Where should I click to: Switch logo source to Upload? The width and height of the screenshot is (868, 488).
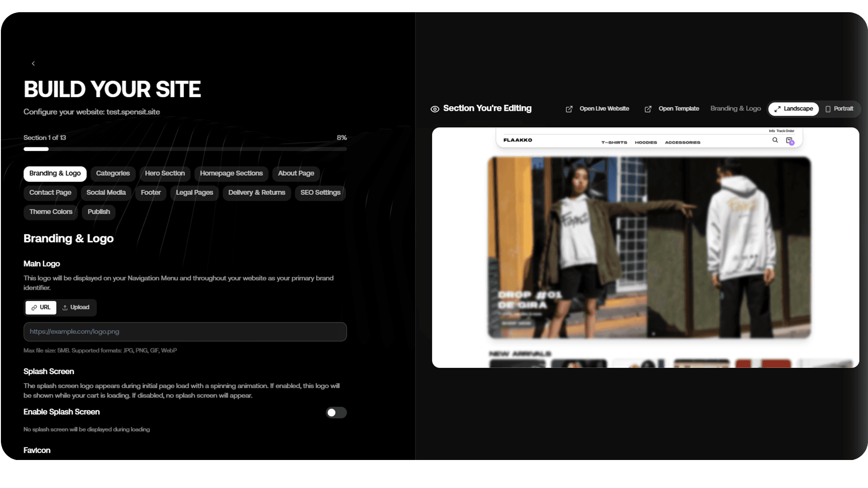pos(76,307)
